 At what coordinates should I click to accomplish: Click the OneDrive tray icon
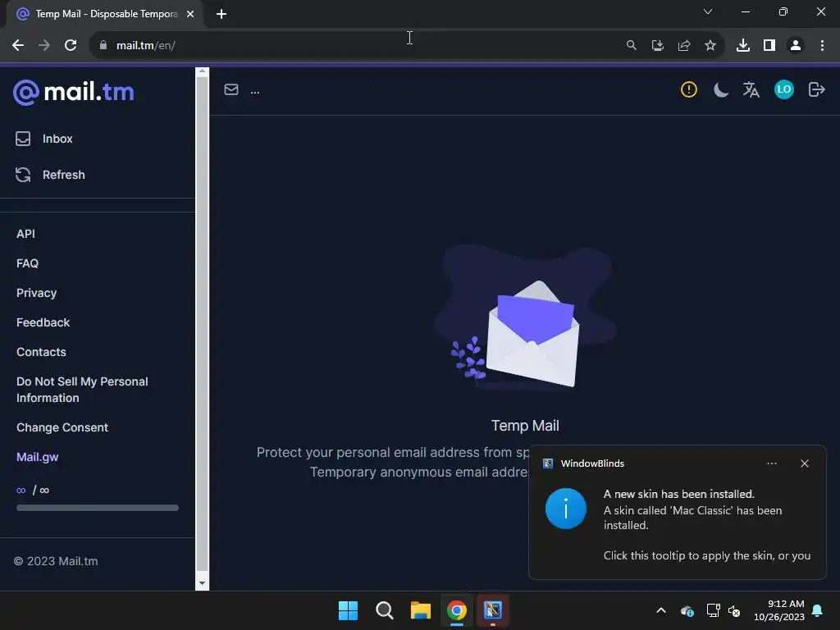point(687,610)
